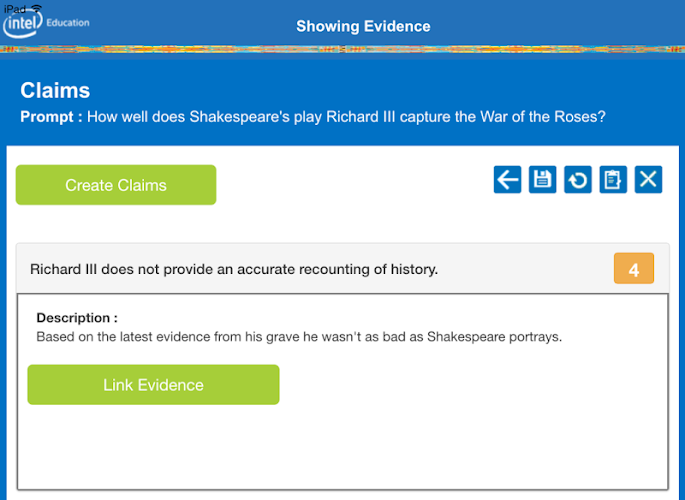685x500 pixels.
Task: Click the Intel Education logo
Action: coord(22,24)
